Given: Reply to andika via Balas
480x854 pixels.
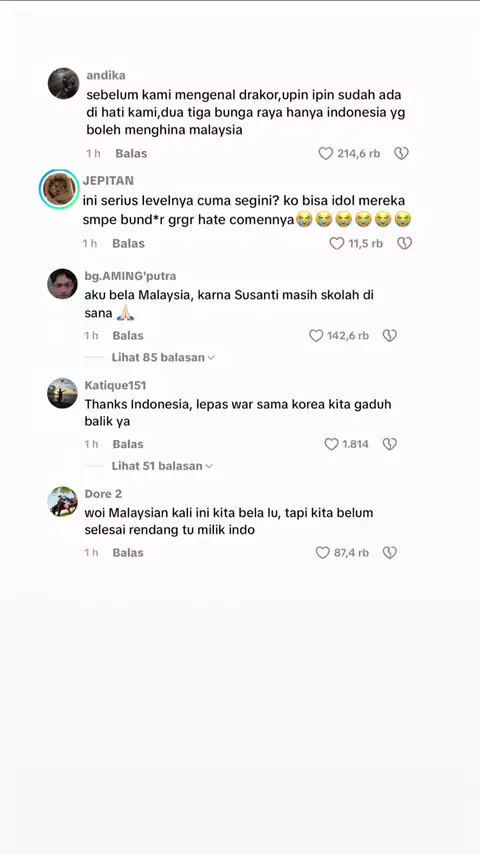Looking at the screenshot, I should click(x=131, y=154).
